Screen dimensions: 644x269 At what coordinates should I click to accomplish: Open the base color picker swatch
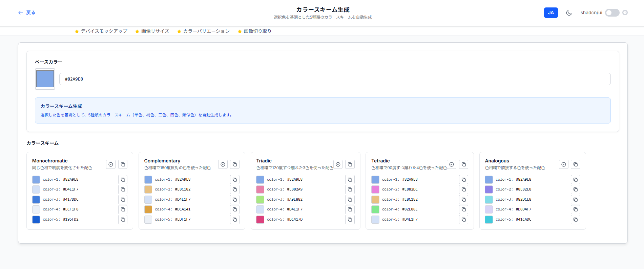[x=45, y=79]
